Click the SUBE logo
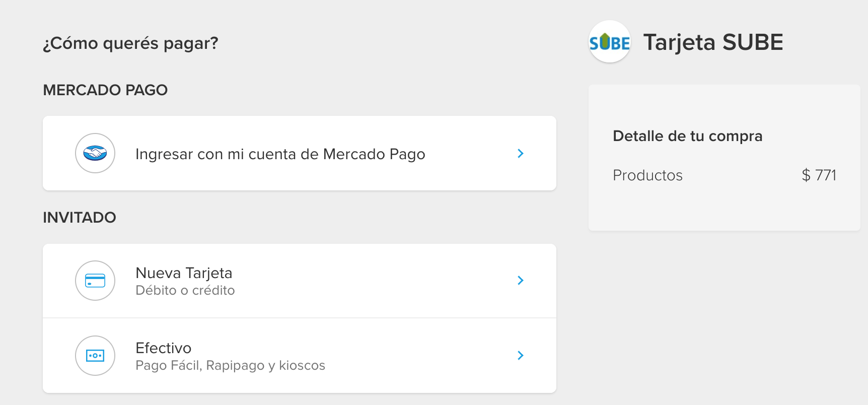The height and width of the screenshot is (405, 868). [610, 42]
